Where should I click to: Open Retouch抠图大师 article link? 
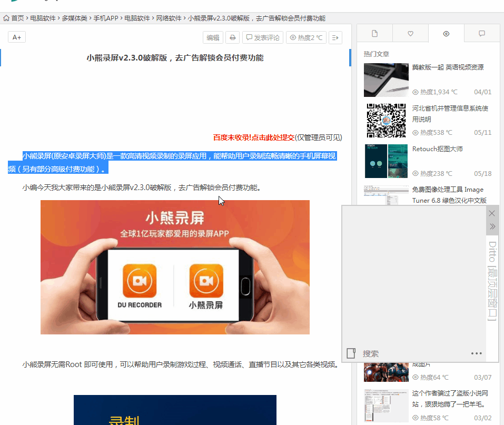[438, 149]
